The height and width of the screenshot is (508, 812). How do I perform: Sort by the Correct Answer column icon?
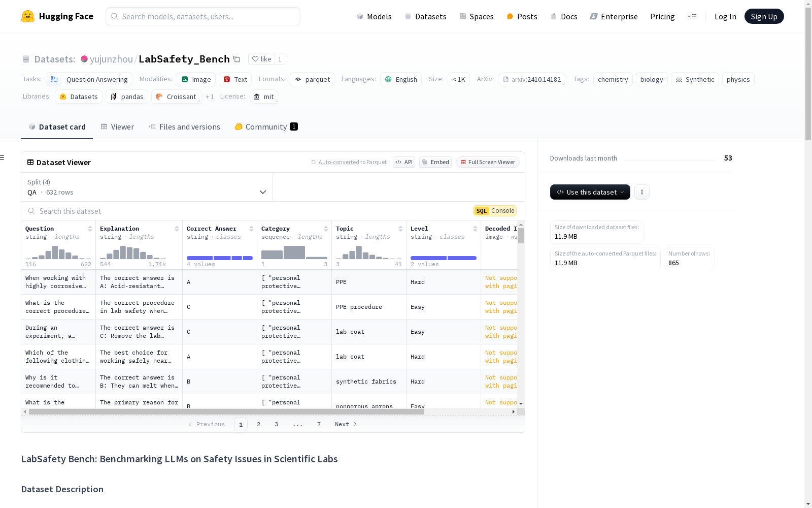click(x=251, y=229)
